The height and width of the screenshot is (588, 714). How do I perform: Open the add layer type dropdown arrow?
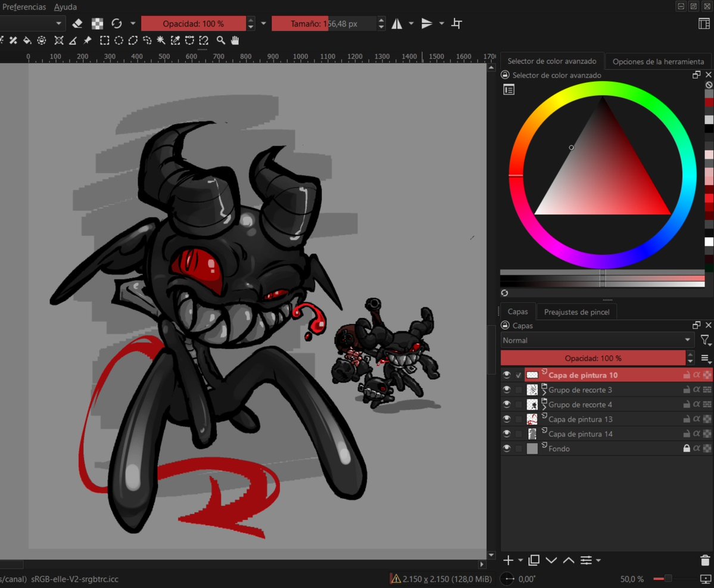point(520,560)
